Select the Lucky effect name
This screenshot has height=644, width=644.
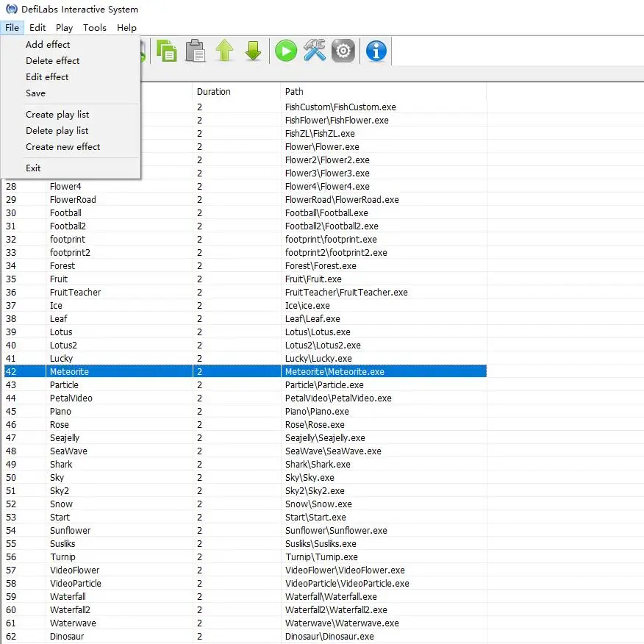(61, 359)
